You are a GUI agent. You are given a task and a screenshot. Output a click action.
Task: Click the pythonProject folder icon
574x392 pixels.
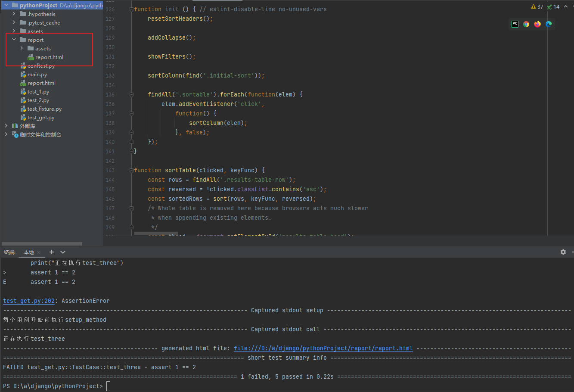[15, 5]
